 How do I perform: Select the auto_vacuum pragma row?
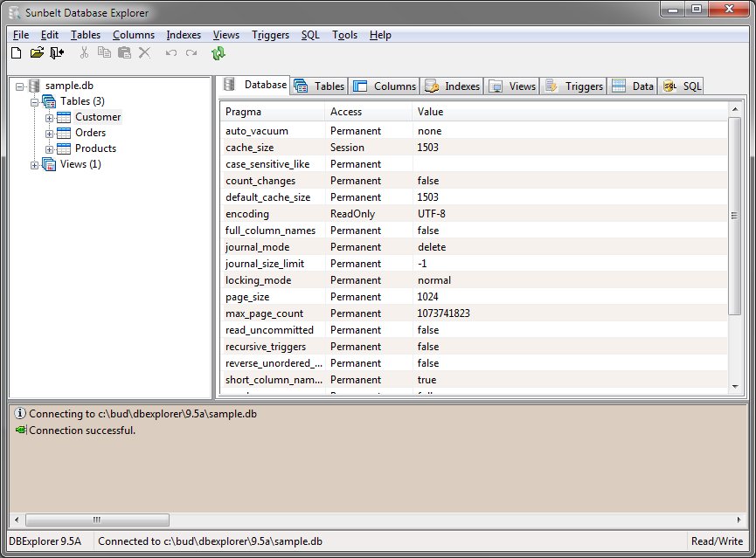475,131
